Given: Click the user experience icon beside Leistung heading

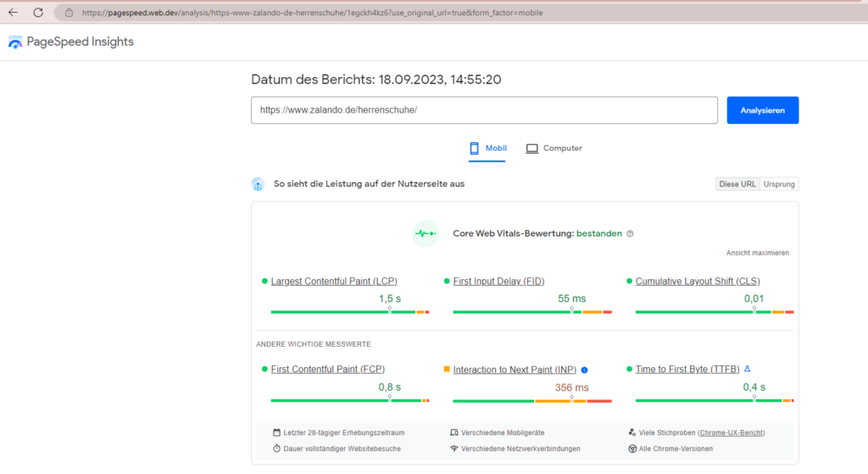Looking at the screenshot, I should 258,184.
